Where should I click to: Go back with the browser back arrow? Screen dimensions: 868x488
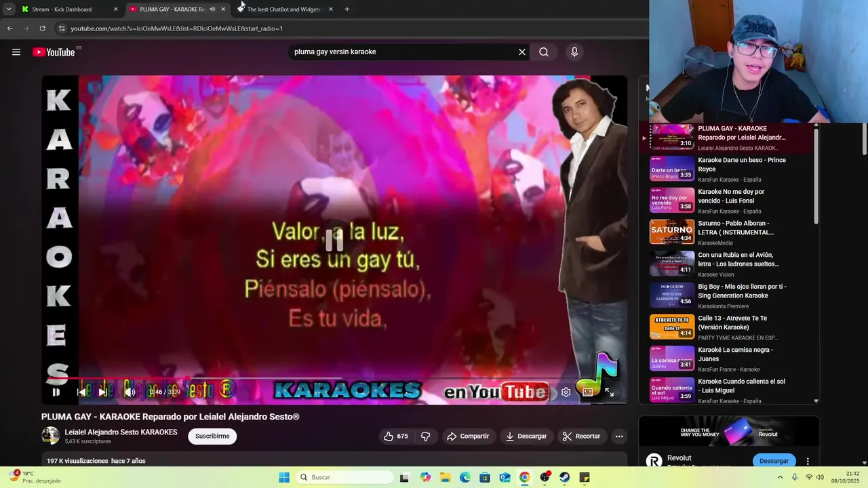(x=9, y=28)
